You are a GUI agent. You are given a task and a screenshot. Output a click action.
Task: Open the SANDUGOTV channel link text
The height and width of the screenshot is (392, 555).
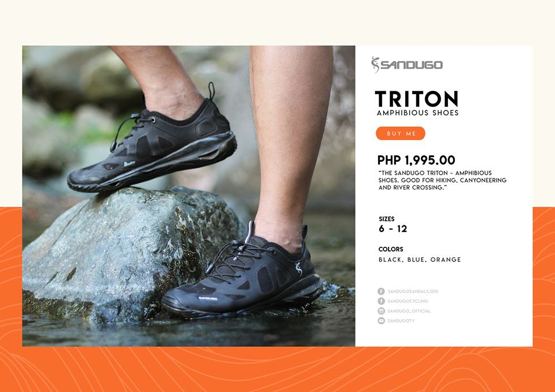tap(401, 320)
